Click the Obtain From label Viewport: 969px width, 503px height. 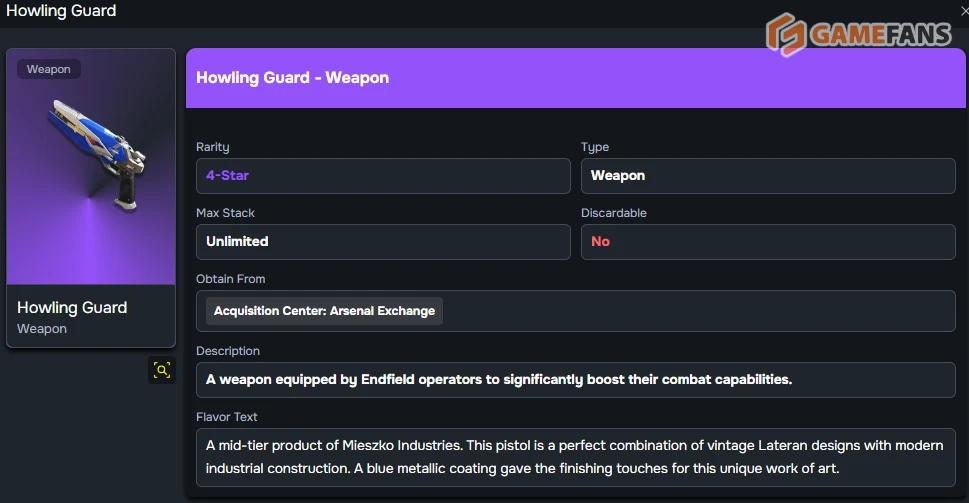[231, 279]
